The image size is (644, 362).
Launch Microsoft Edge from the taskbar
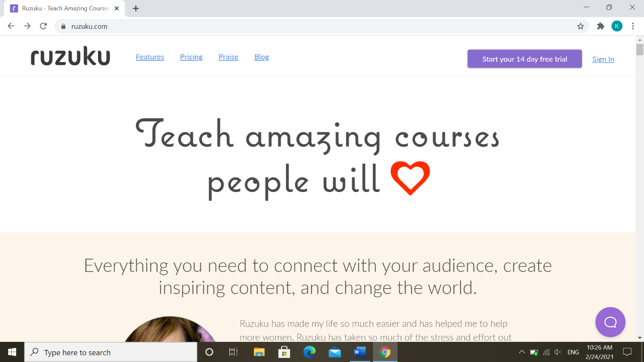[309, 352]
